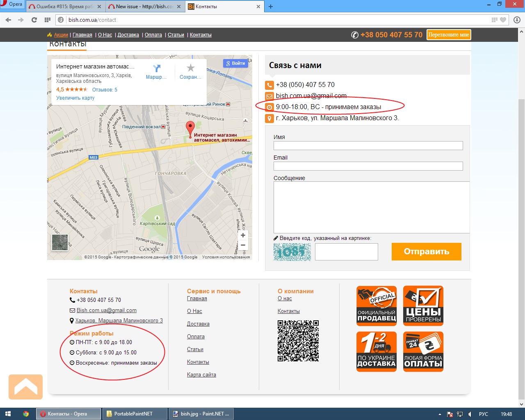Click the red map location pin
This screenshot has height=420, width=525.
[x=190, y=128]
